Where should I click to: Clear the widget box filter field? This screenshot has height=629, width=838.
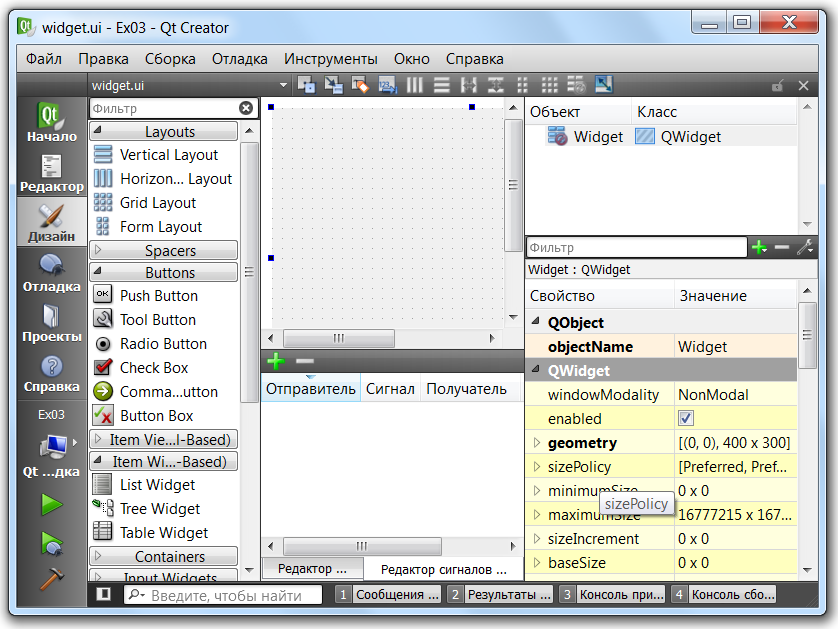(x=246, y=108)
